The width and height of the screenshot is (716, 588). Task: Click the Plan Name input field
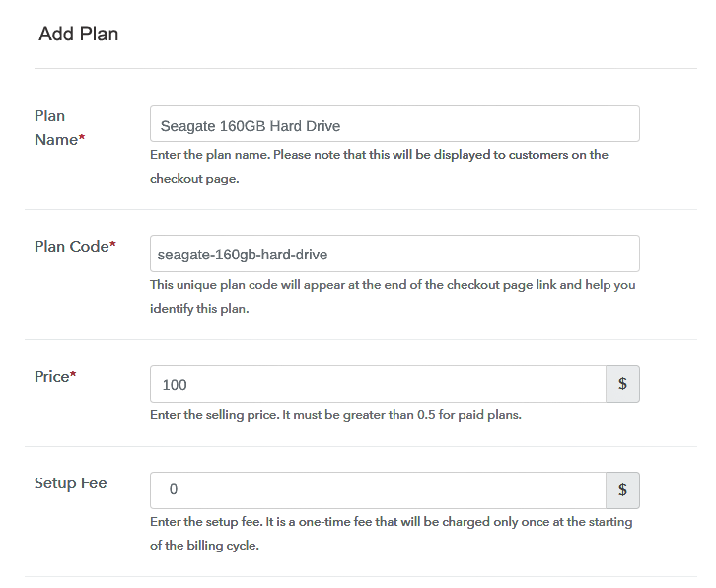point(394,124)
